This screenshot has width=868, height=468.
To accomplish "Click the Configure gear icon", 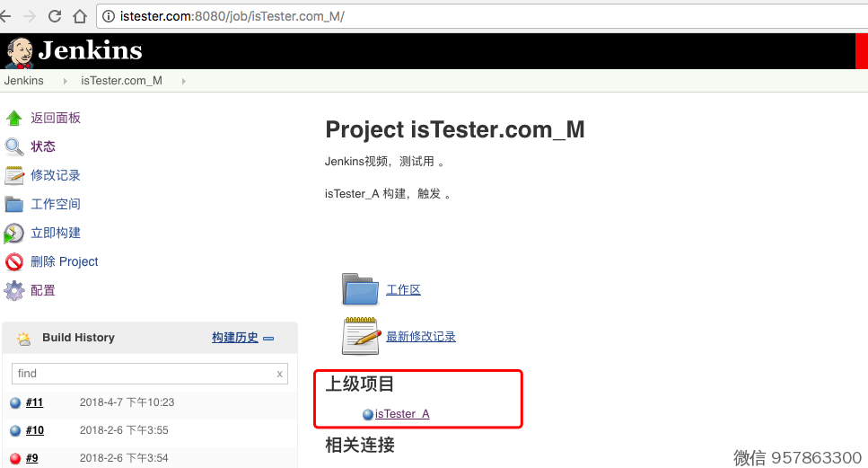I will [13, 291].
